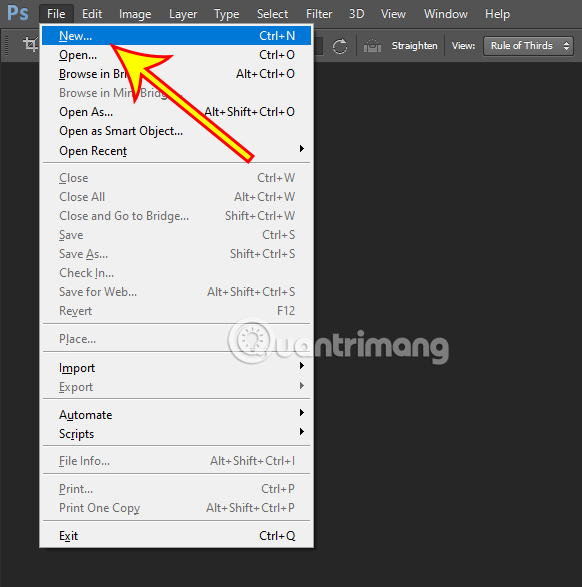Click Close and Go to Bridge... entry
582x587 pixels.
176,216
